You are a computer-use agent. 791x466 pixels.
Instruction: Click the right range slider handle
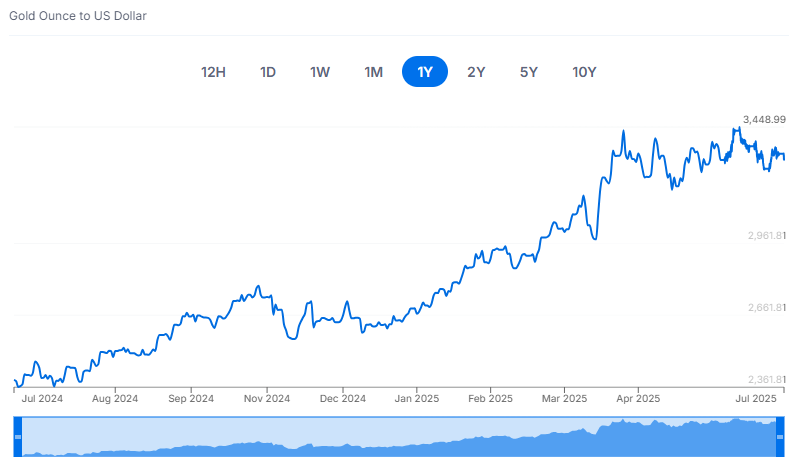pos(781,437)
